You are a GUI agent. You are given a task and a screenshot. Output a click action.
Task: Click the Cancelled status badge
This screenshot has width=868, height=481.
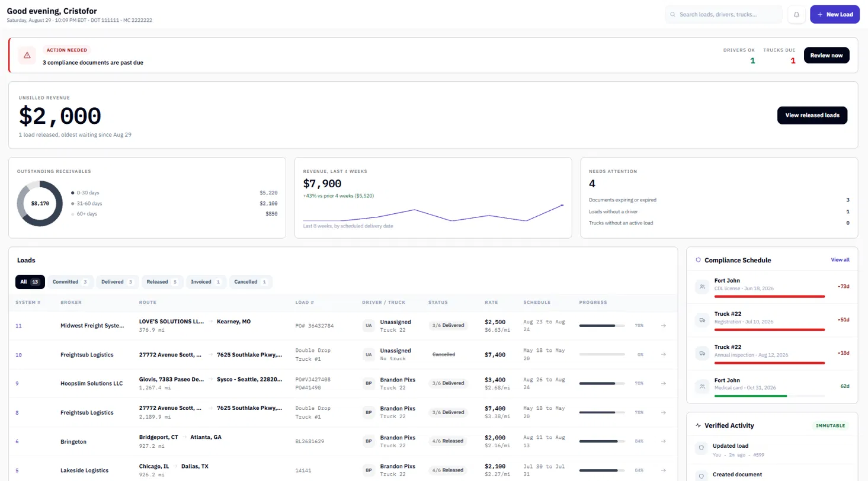click(x=444, y=354)
